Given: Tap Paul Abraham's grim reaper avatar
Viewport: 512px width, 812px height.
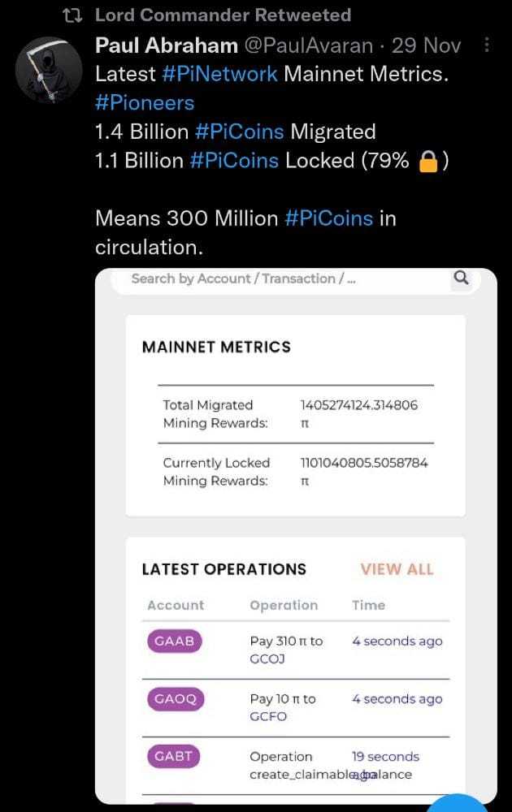Looking at the screenshot, I should 49,71.
